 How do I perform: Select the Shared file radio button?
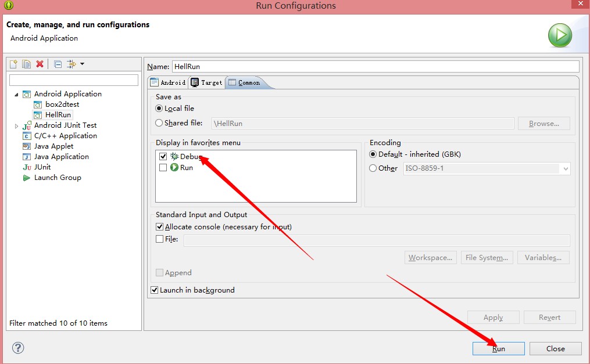(x=159, y=123)
